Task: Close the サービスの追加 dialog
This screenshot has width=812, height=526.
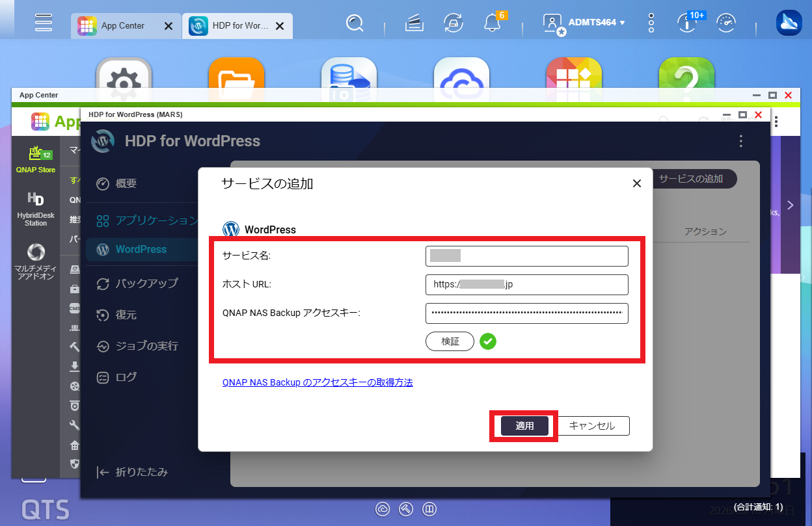Action: [637, 184]
